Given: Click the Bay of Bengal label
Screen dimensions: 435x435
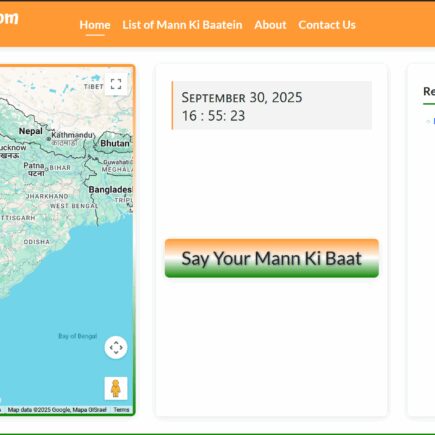Looking at the screenshot, I should tap(78, 336).
